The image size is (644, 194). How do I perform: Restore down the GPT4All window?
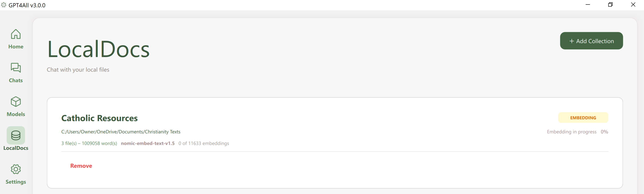tap(610, 5)
